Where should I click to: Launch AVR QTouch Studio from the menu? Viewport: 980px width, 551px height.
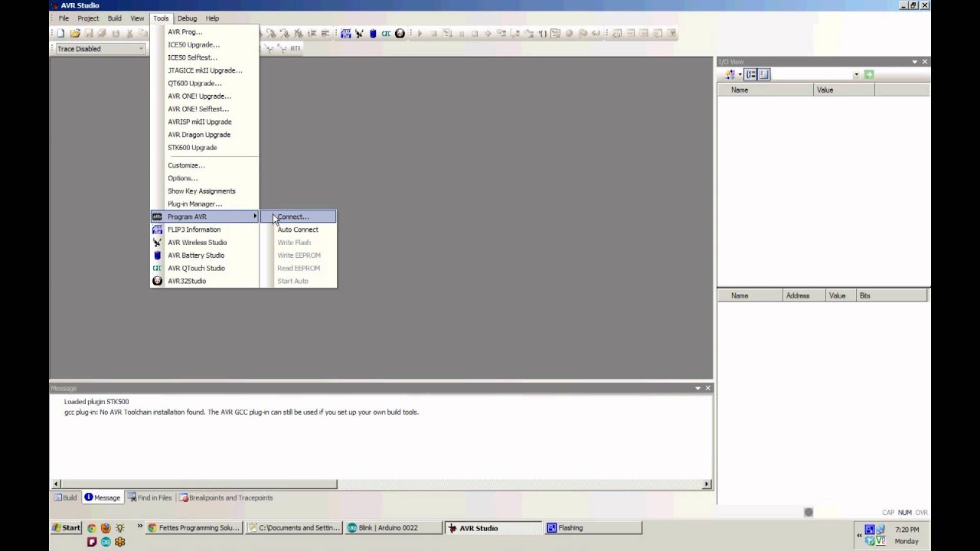205,269
